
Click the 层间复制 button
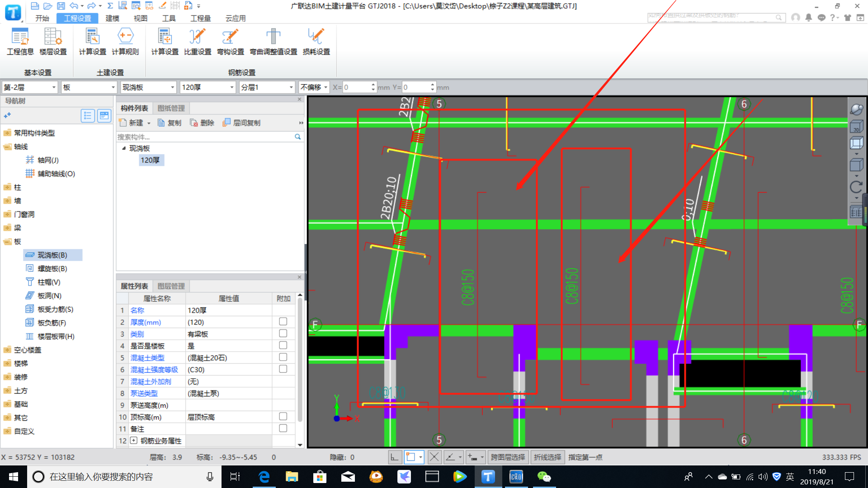(241, 123)
